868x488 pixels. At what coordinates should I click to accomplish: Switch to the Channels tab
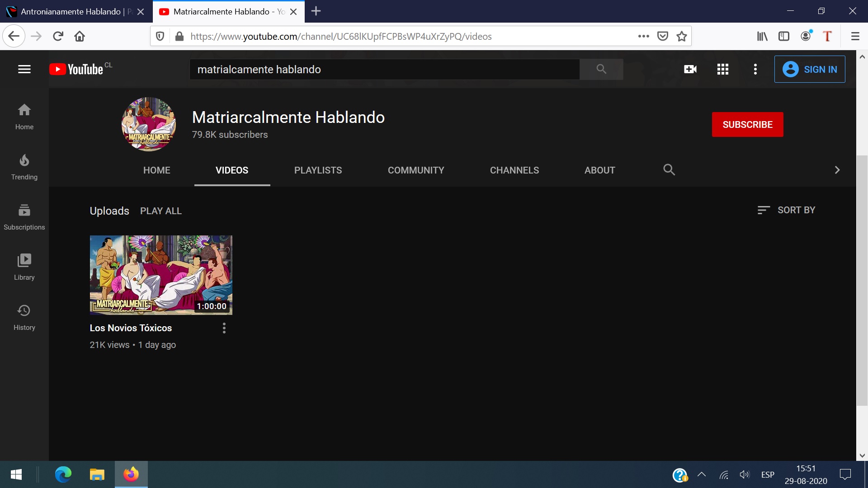pos(514,170)
